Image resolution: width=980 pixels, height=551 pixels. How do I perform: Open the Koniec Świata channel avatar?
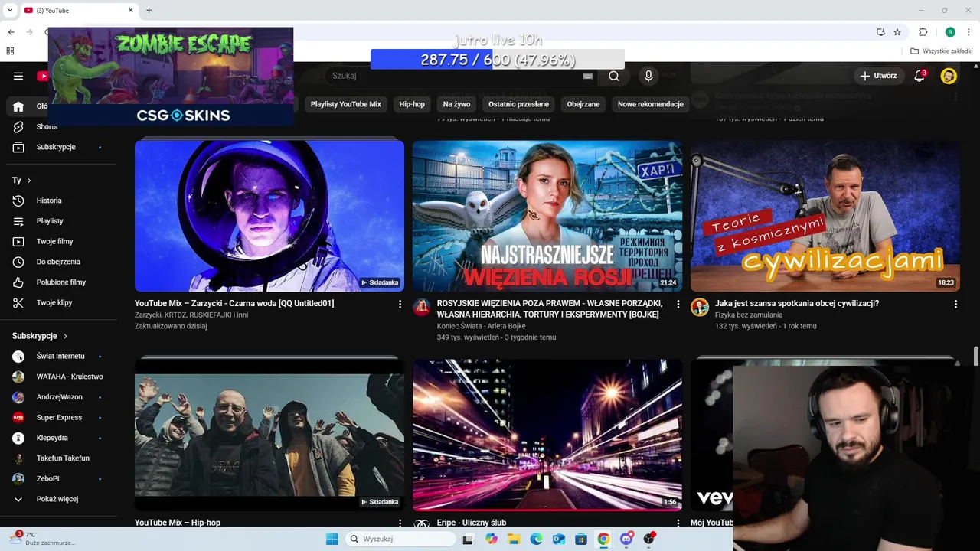[x=422, y=308]
